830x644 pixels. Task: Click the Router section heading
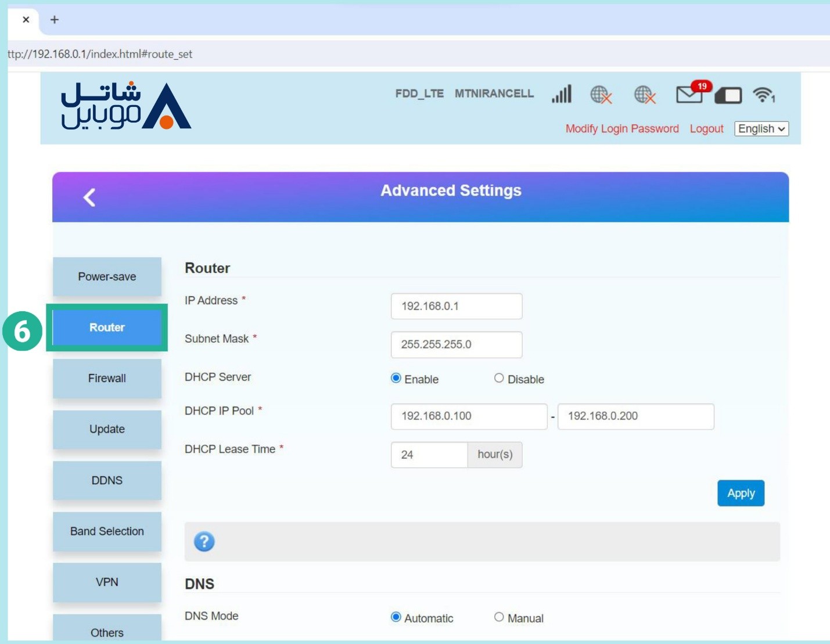click(x=207, y=268)
